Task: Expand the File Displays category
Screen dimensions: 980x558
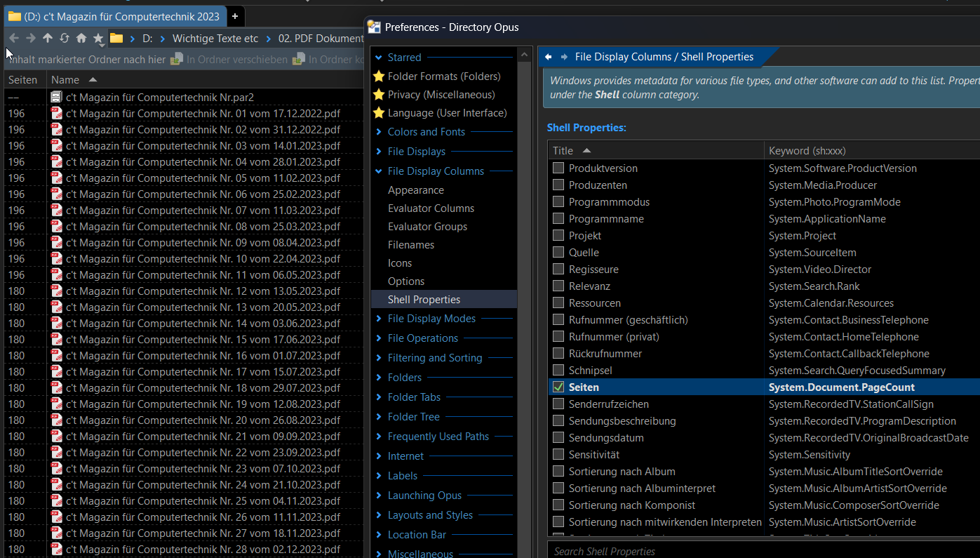Action: [379, 152]
